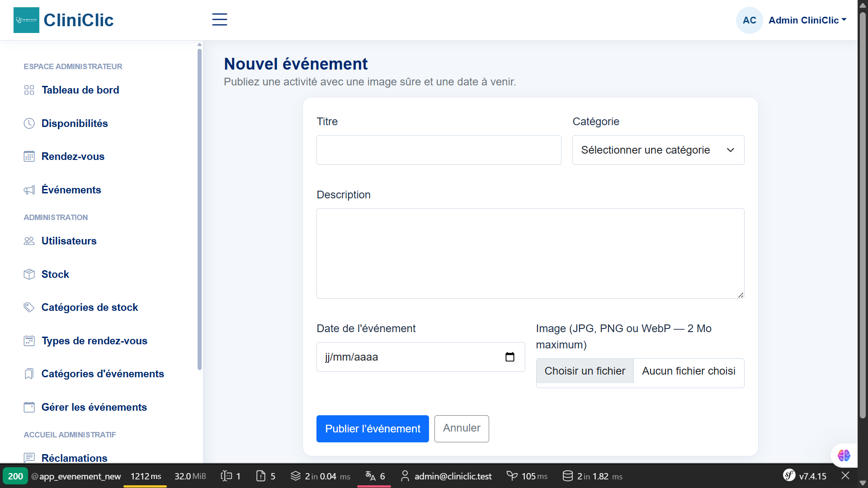The height and width of the screenshot is (488, 868).
Task: Click the page scrollbar down arrow
Action: point(863,483)
